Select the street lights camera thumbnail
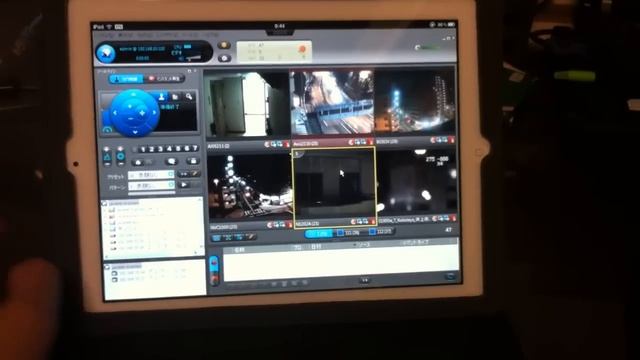 250,187
